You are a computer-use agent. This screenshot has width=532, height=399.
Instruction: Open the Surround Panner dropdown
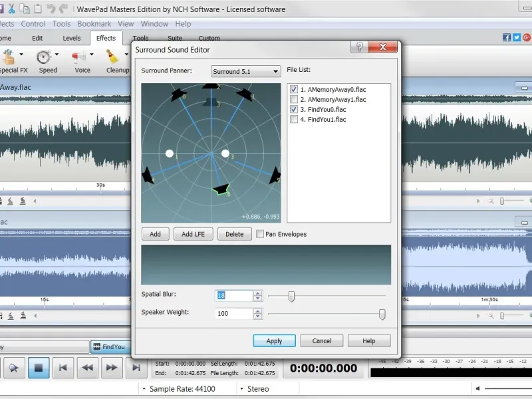point(246,71)
